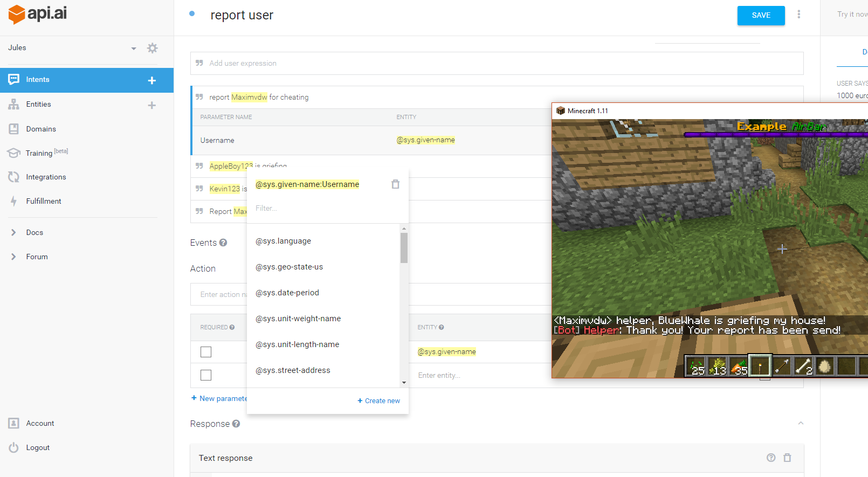Open agent settings gear icon
This screenshot has height=477, width=868.
coord(153,48)
